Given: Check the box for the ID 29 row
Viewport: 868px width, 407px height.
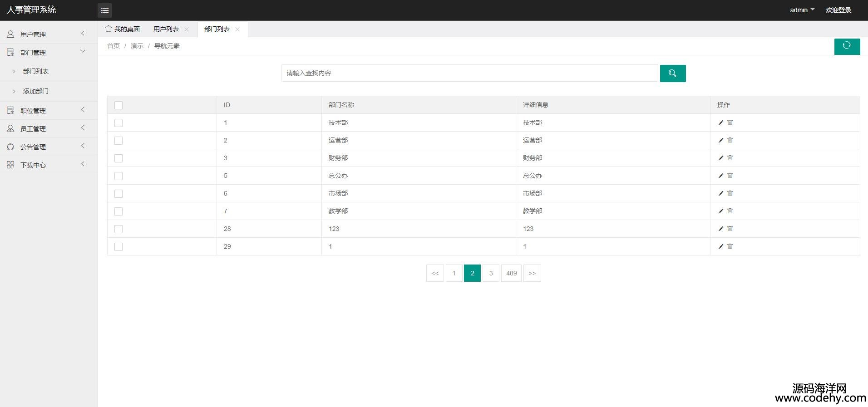Looking at the screenshot, I should point(118,247).
